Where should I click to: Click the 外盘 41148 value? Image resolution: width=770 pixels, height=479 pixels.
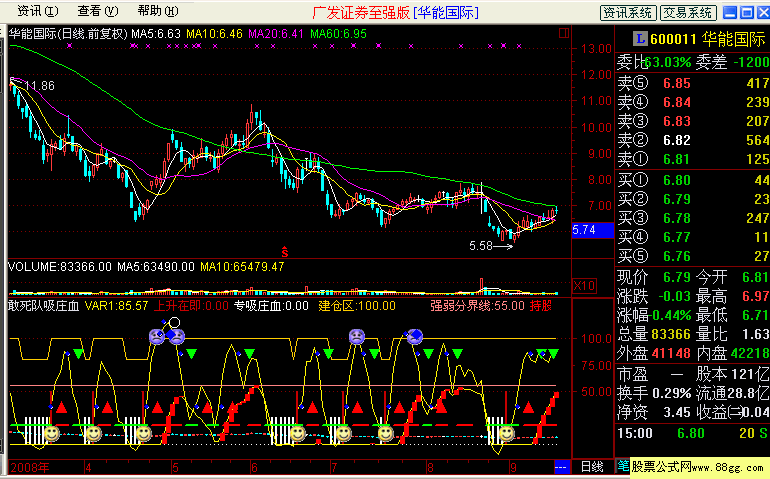click(x=671, y=353)
